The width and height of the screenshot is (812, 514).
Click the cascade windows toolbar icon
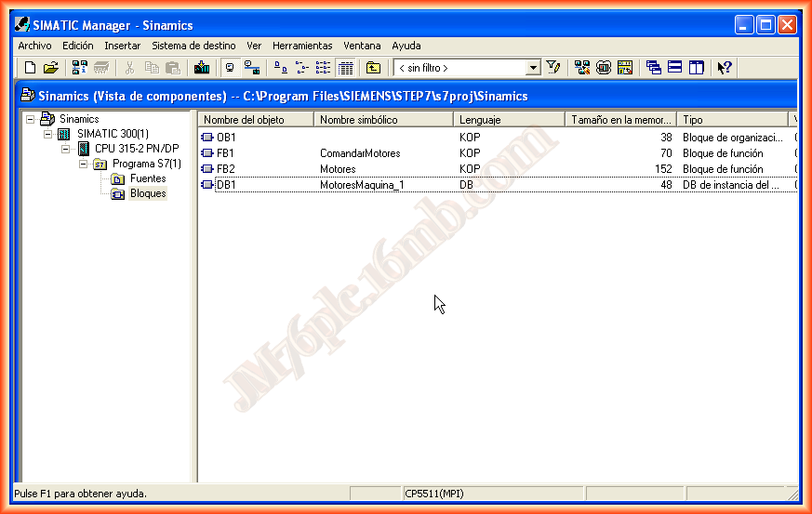click(654, 68)
